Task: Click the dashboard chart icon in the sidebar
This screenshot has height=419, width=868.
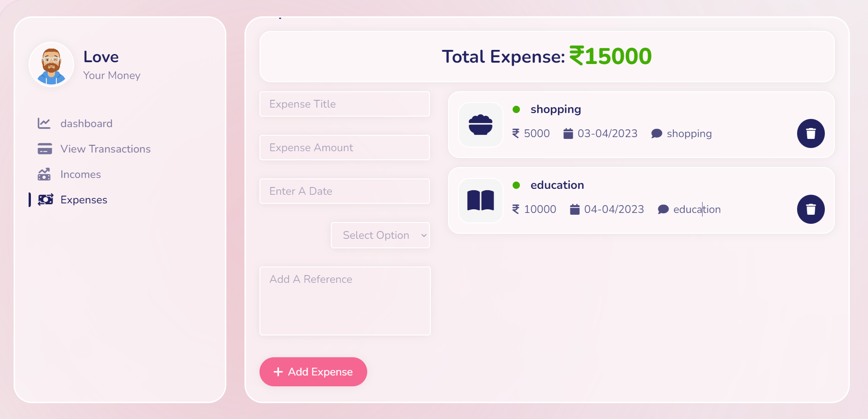Action: pos(44,123)
